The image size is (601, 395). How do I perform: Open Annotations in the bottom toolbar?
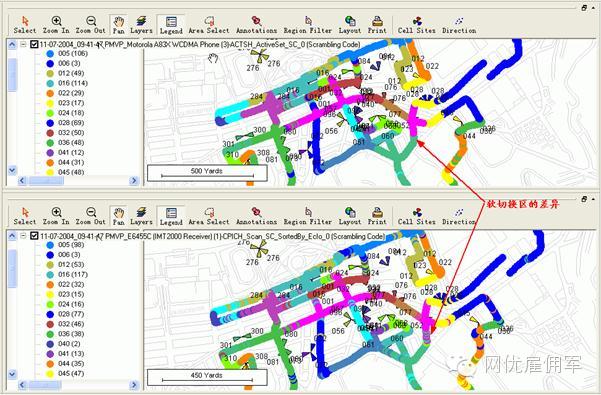click(256, 216)
